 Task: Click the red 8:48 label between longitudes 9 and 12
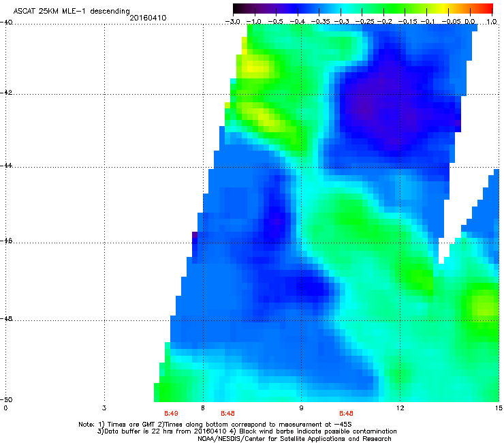click(346, 414)
